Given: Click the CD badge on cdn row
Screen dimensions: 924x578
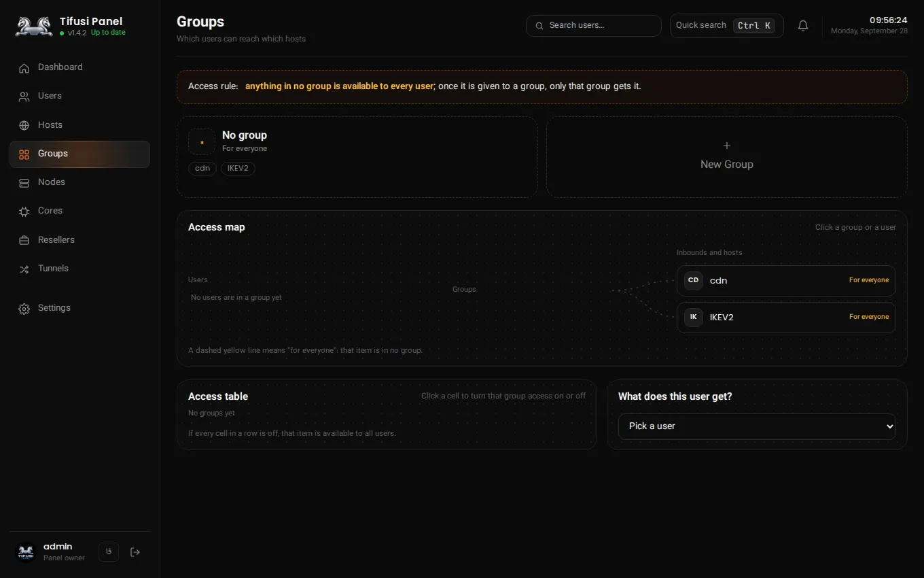Looking at the screenshot, I should [x=694, y=280].
